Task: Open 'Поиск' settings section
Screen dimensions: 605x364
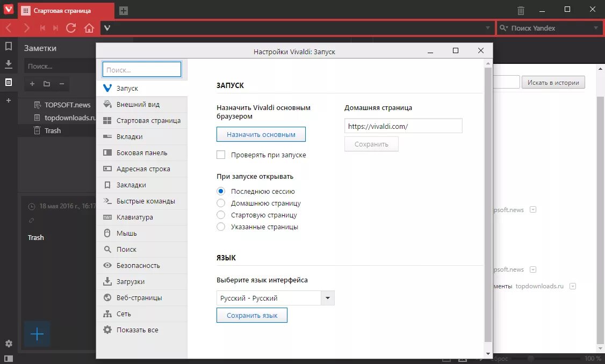Action: pyautogui.click(x=142, y=250)
